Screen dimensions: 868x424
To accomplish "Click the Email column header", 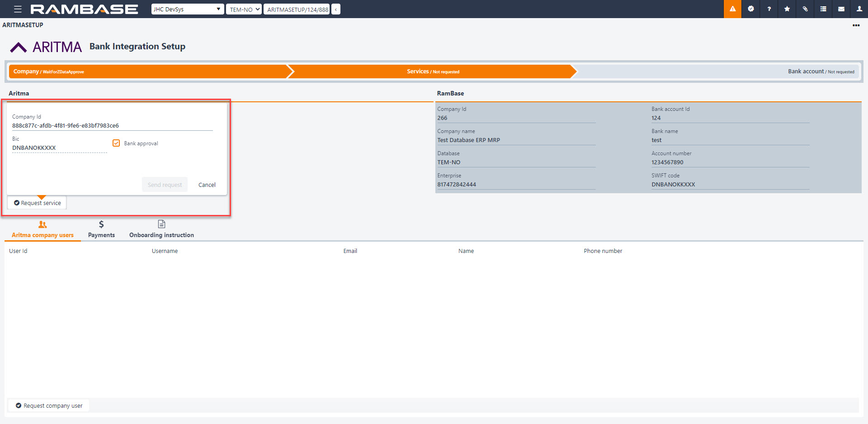I will (x=350, y=251).
